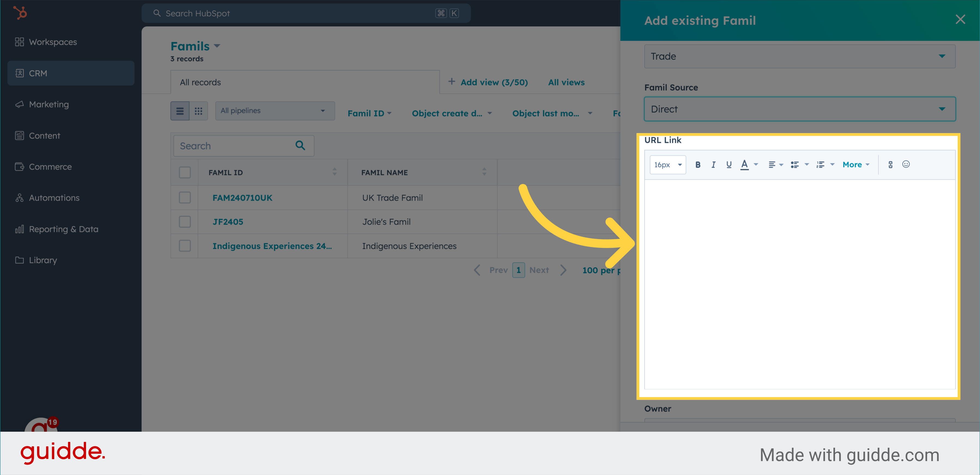Click the insert link icon in the editor toolbar
This screenshot has width=980, height=475.
[890, 165]
